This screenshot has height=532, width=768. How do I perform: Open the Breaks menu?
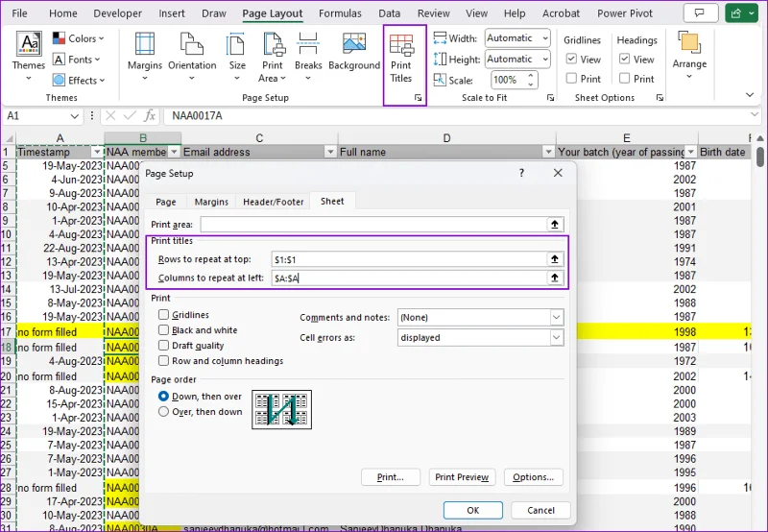click(308, 57)
